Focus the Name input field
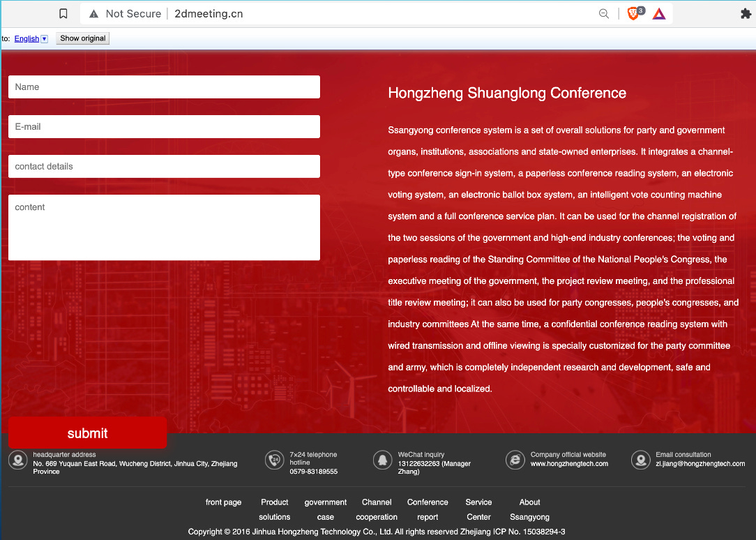This screenshot has width=756, height=540. [x=164, y=87]
